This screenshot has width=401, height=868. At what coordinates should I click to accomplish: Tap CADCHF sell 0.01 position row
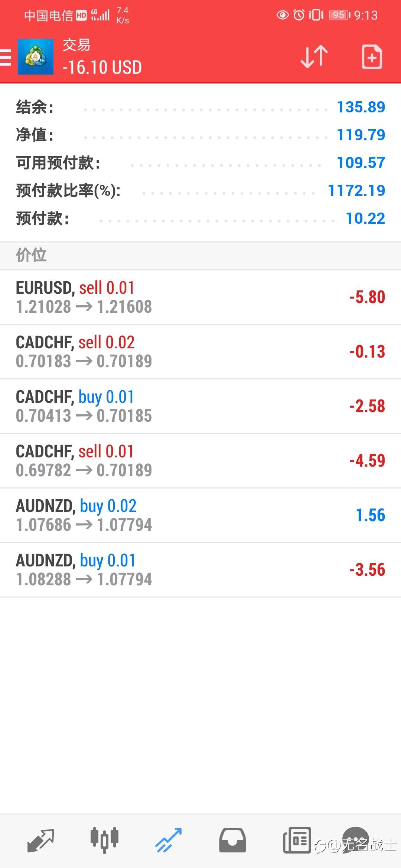(200, 461)
